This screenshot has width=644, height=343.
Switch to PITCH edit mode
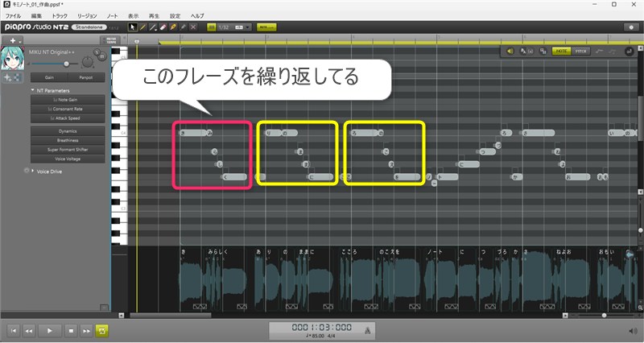(580, 52)
